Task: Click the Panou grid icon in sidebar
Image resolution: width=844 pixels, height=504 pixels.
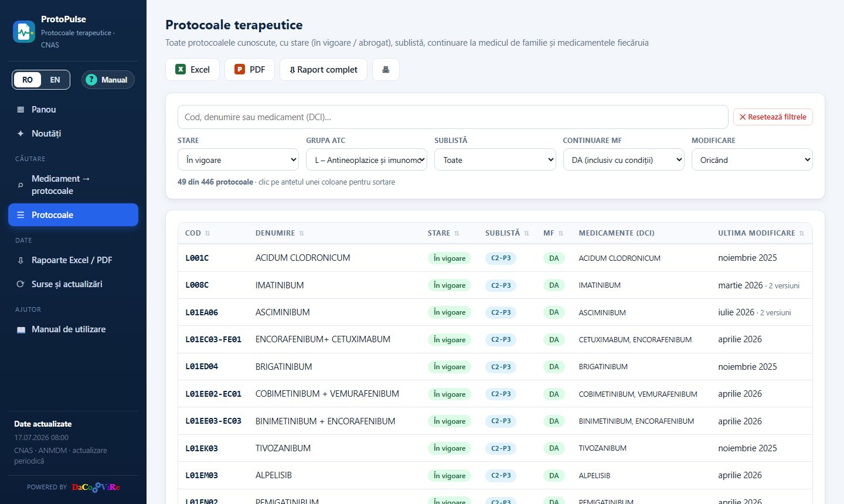Action: point(21,110)
